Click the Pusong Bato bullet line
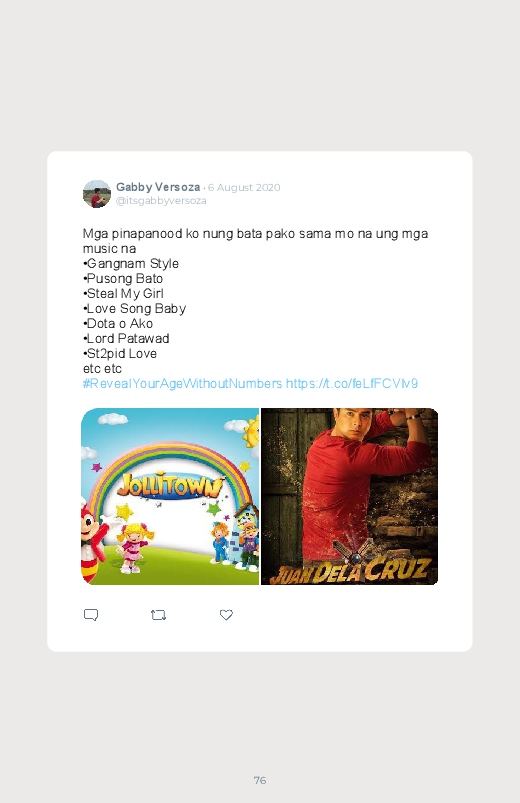Viewport: 520px width, 803px height. click(123, 279)
